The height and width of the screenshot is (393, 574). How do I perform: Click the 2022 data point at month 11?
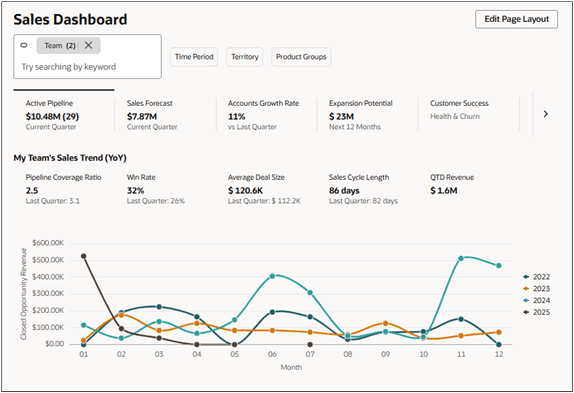461,319
